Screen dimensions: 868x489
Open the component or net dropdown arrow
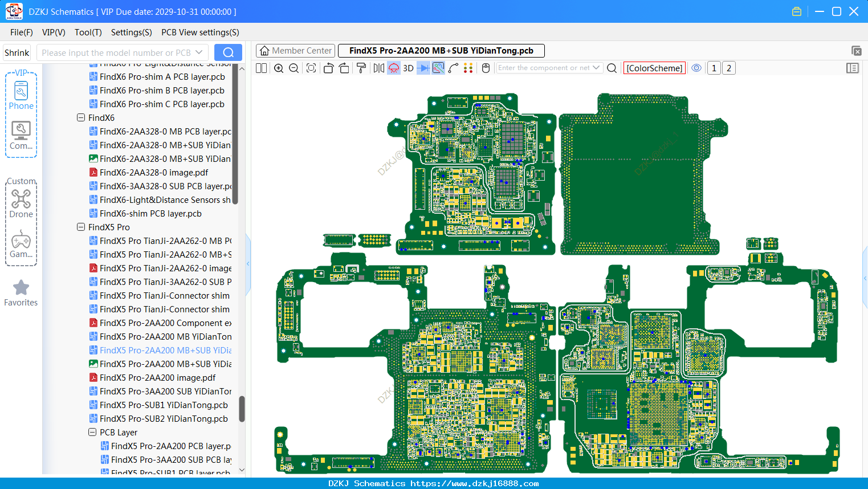pos(596,68)
